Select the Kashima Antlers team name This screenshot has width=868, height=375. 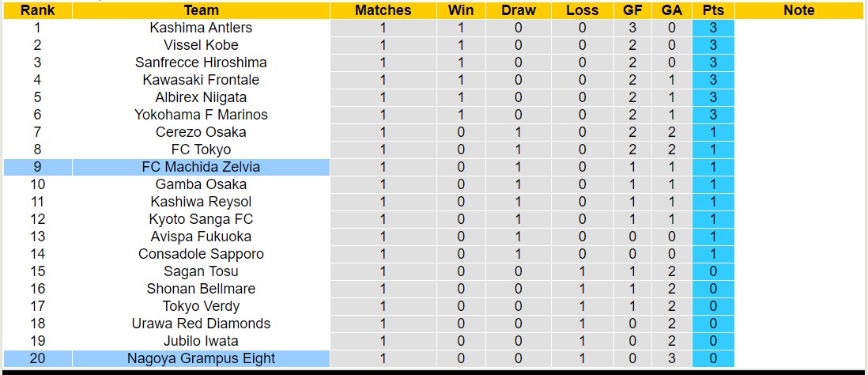(201, 28)
